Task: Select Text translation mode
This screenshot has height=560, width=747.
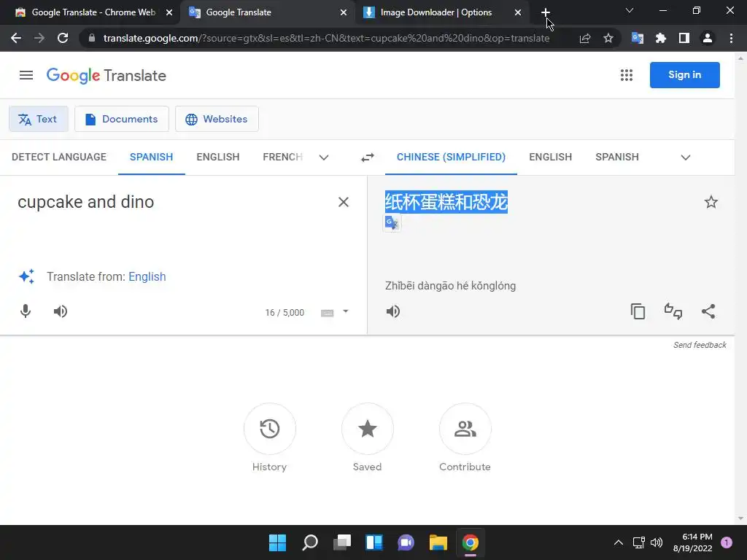Action: [x=38, y=119]
